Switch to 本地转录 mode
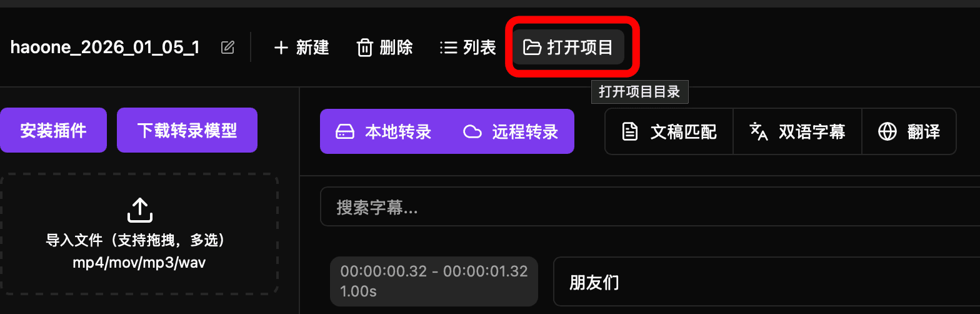Image resolution: width=980 pixels, height=314 pixels. tap(384, 131)
